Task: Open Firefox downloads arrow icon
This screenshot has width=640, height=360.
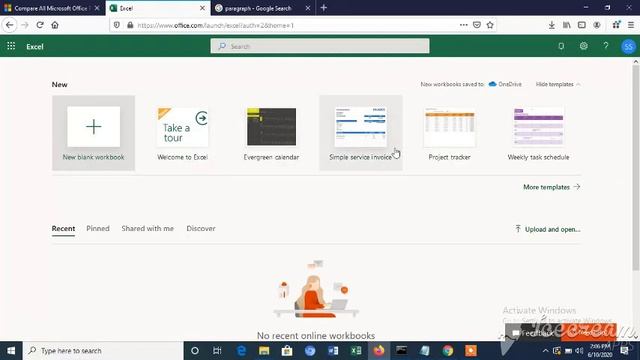Action: (551, 25)
